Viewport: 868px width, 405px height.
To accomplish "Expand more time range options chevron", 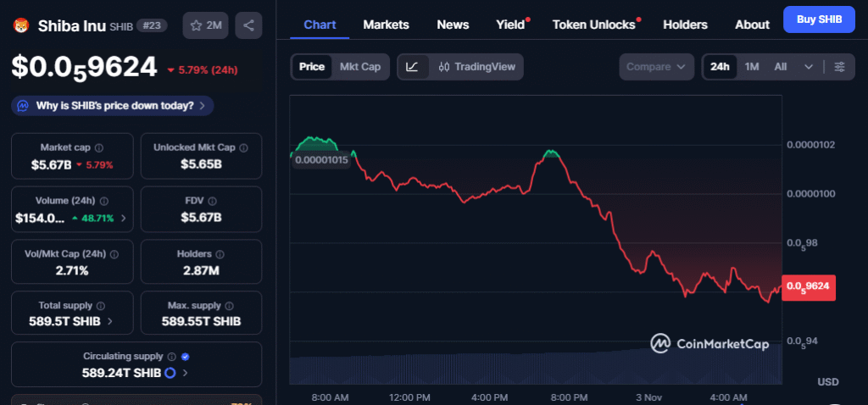I will pyautogui.click(x=809, y=67).
